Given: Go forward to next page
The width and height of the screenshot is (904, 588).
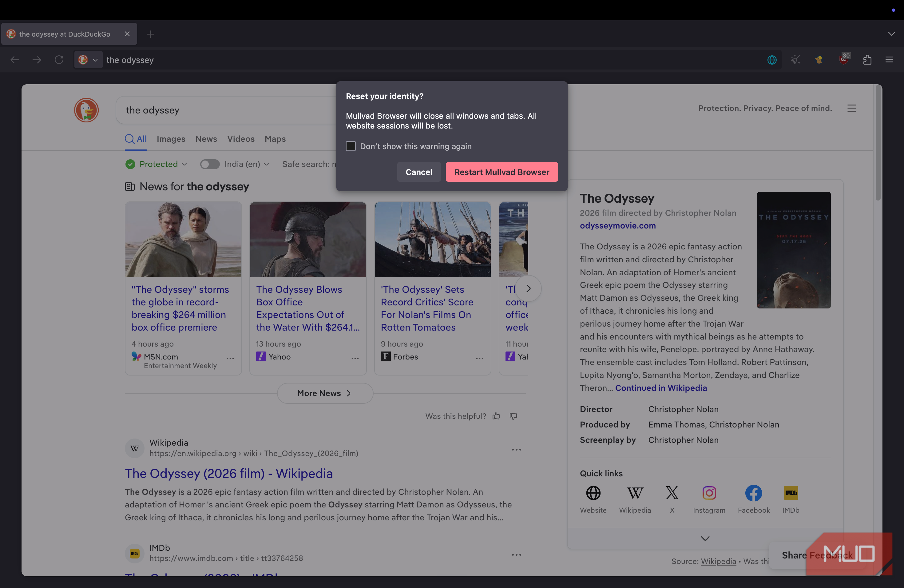Looking at the screenshot, I should pyautogui.click(x=37, y=60).
